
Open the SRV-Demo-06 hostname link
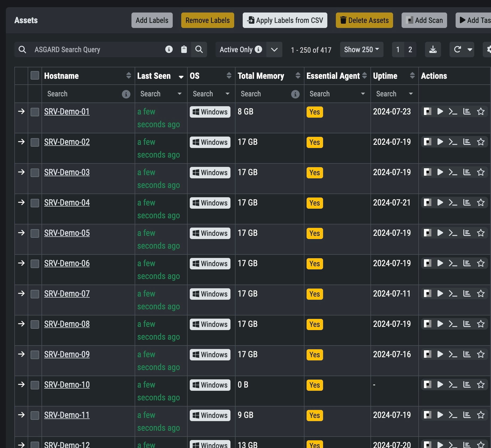67,263
